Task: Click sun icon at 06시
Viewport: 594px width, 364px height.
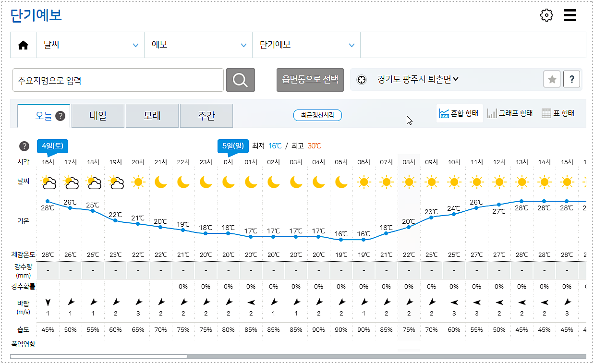Action: pyautogui.click(x=364, y=182)
